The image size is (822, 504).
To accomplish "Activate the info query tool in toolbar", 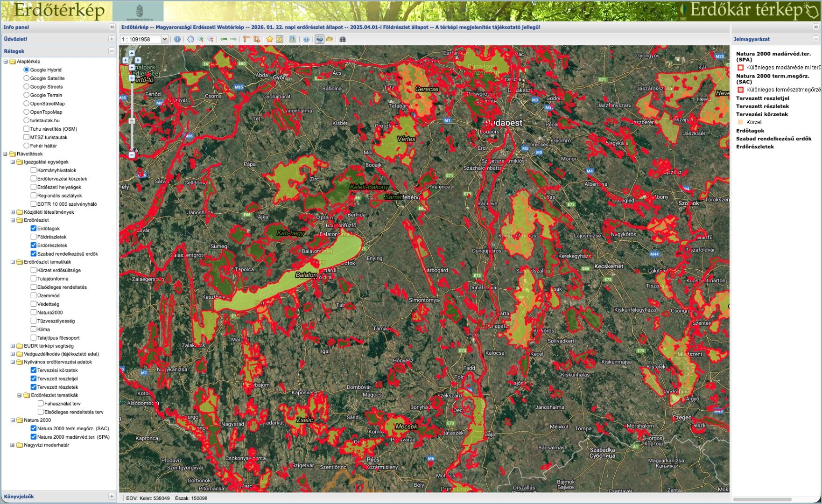I will coord(177,39).
